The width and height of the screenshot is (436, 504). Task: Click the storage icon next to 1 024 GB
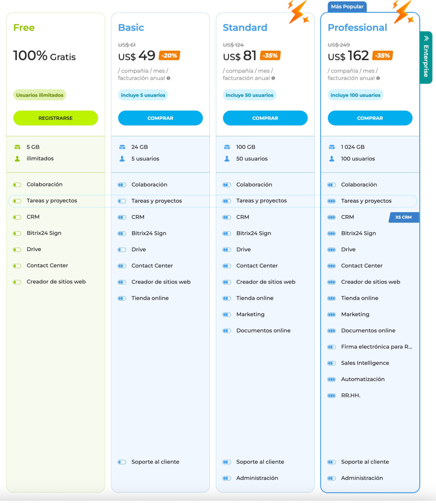click(x=332, y=147)
